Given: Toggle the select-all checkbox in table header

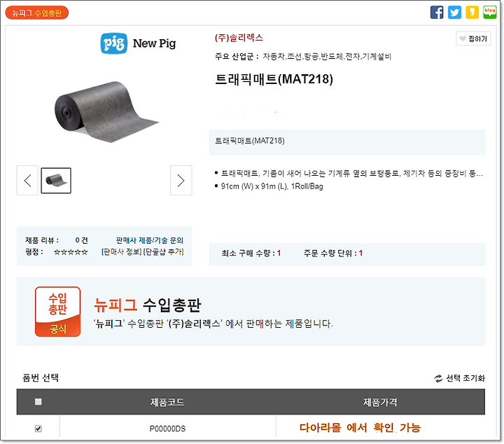Looking at the screenshot, I should pyautogui.click(x=38, y=402).
